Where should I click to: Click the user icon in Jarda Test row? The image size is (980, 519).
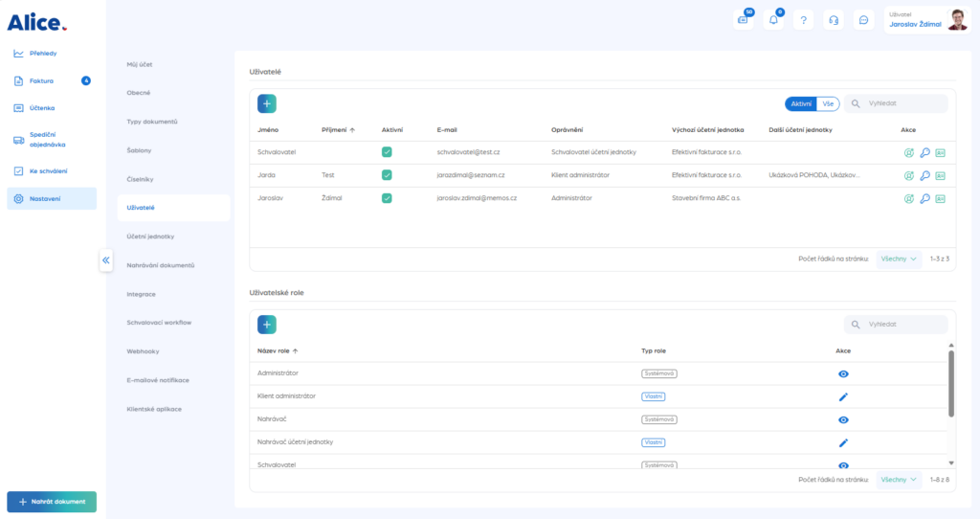tap(909, 175)
